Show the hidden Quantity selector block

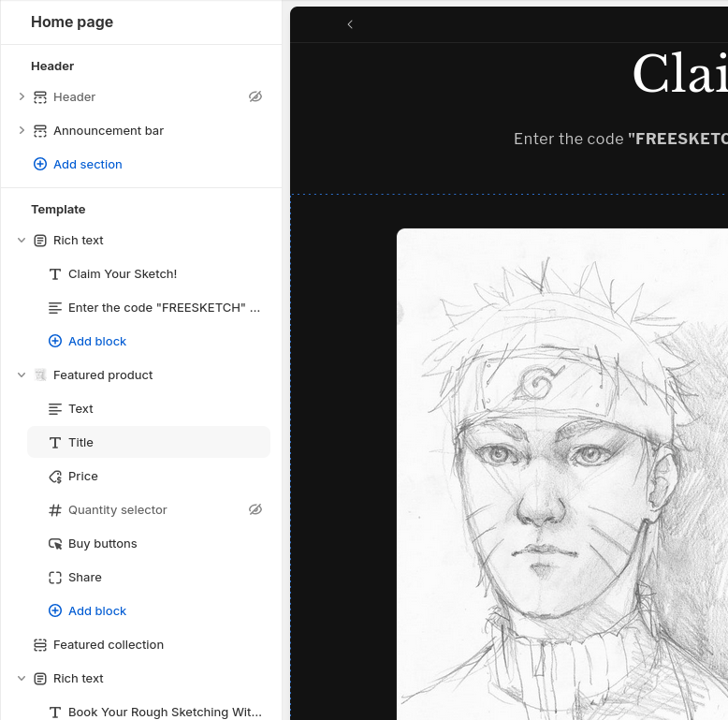click(255, 510)
